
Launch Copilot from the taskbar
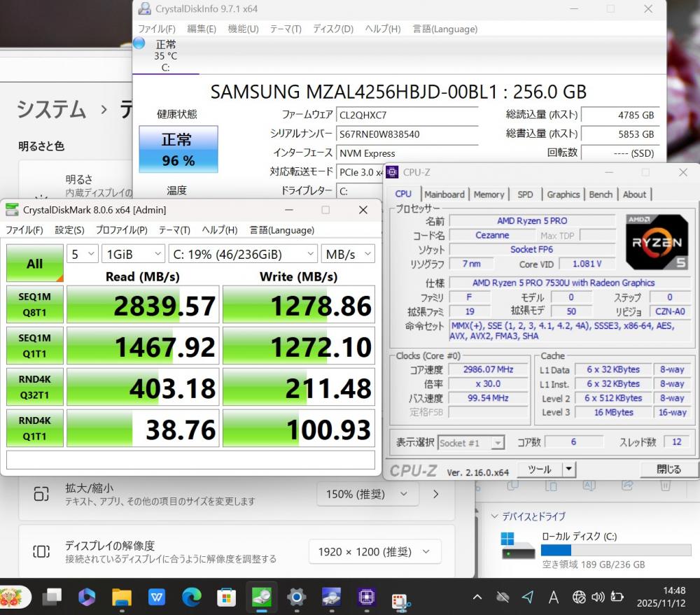tap(87, 597)
